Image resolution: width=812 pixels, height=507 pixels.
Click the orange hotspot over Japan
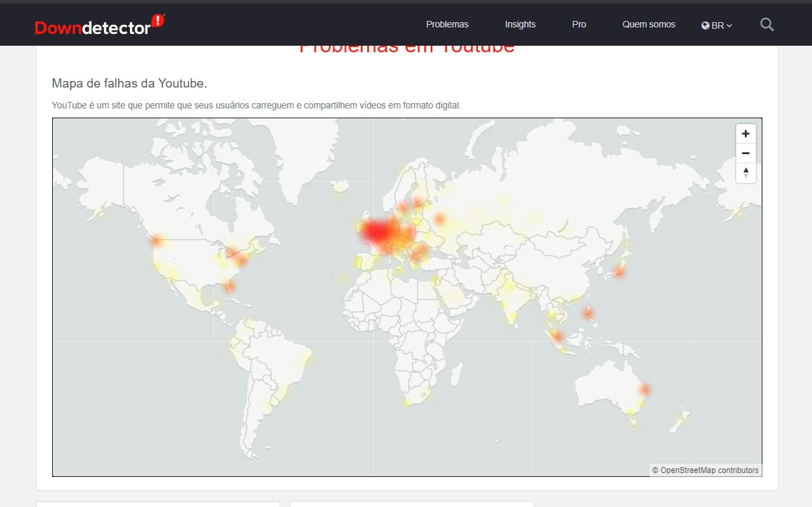pos(619,271)
